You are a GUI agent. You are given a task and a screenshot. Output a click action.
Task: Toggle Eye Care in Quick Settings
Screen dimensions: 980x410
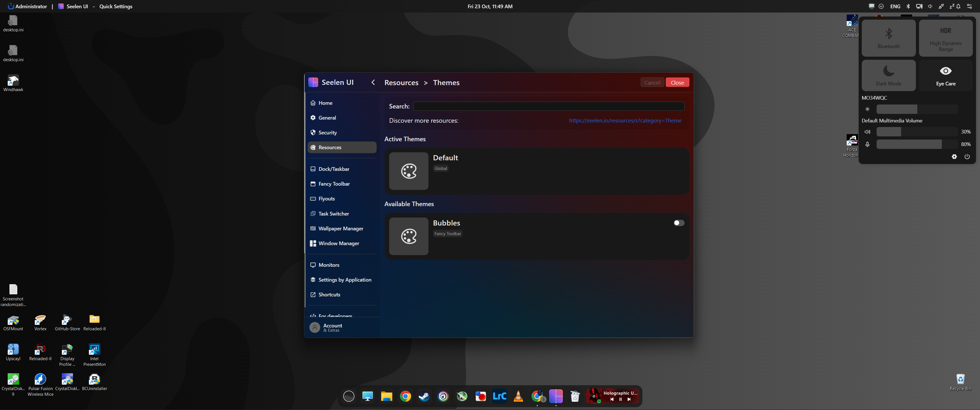[945, 75]
